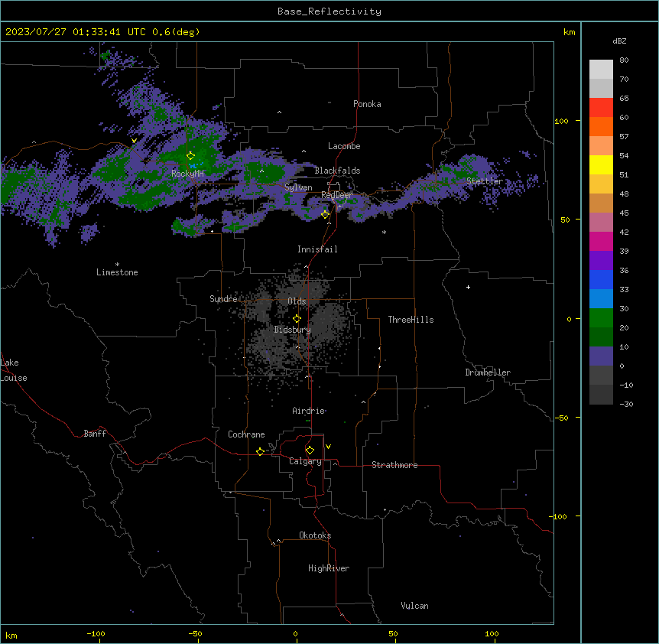Click the Okotoks label
Viewport: 659px width, 644px height.
tap(315, 535)
